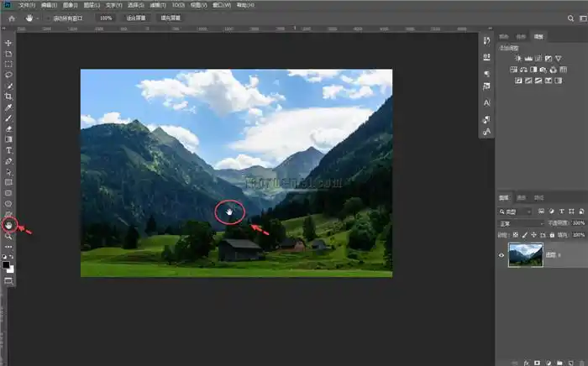Viewport: 588px width, 366px height.
Task: Open the 文件 (File) menu
Action: point(26,5)
